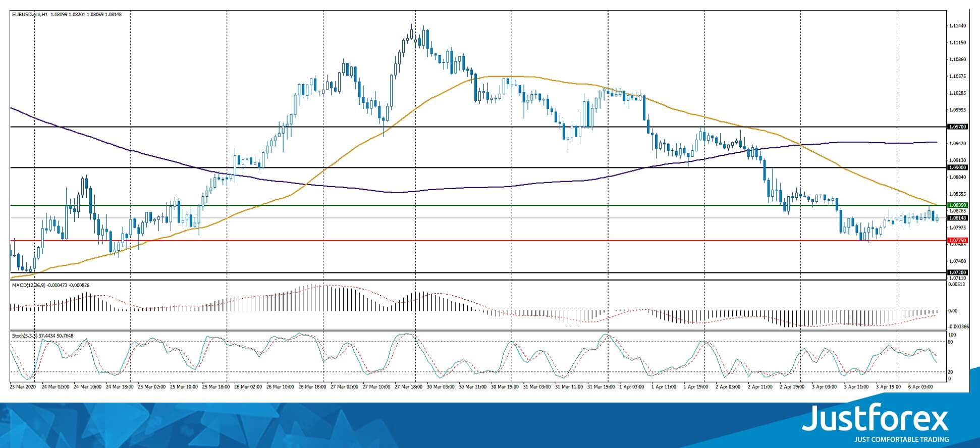
Task: Click the 3 Apr 11:00 time label
Action: coord(856,387)
